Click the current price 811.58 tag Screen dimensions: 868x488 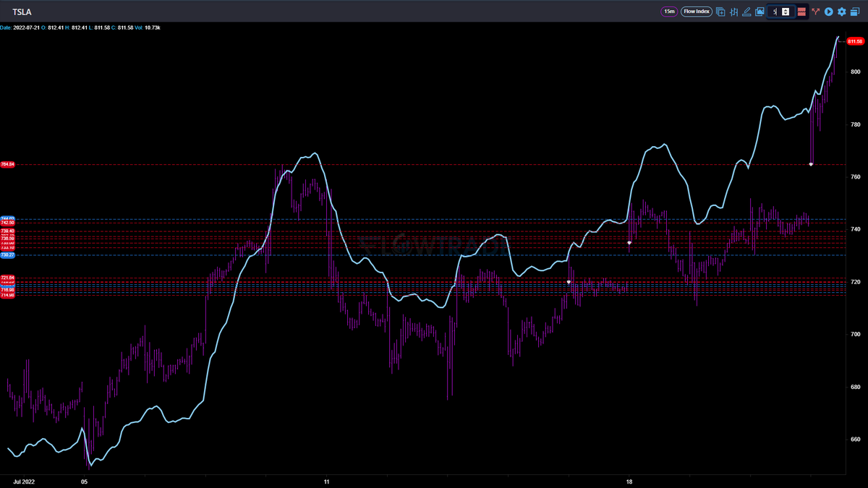(x=855, y=42)
